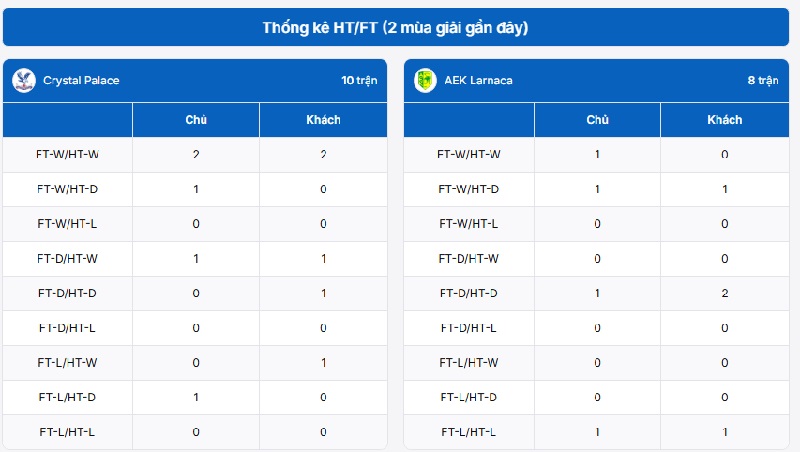
Task: Select FT-D/HT-D row label for AEK Larnaca
Action: pos(469,293)
